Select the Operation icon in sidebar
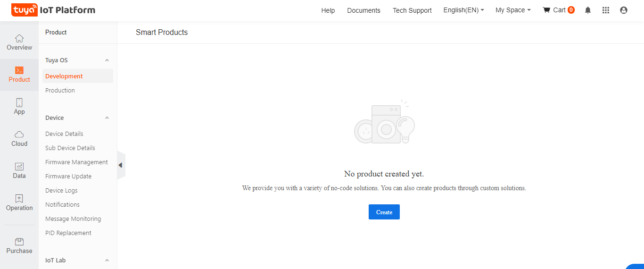This screenshot has height=269, width=644. pyautogui.click(x=19, y=199)
